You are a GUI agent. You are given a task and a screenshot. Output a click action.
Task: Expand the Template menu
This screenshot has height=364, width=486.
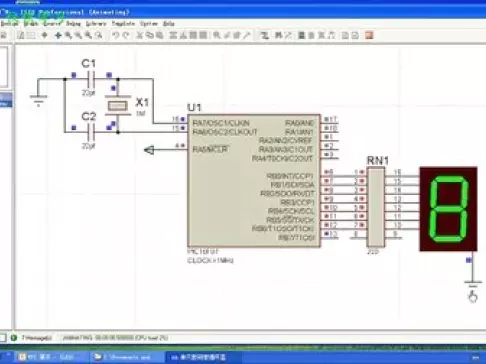(123, 24)
